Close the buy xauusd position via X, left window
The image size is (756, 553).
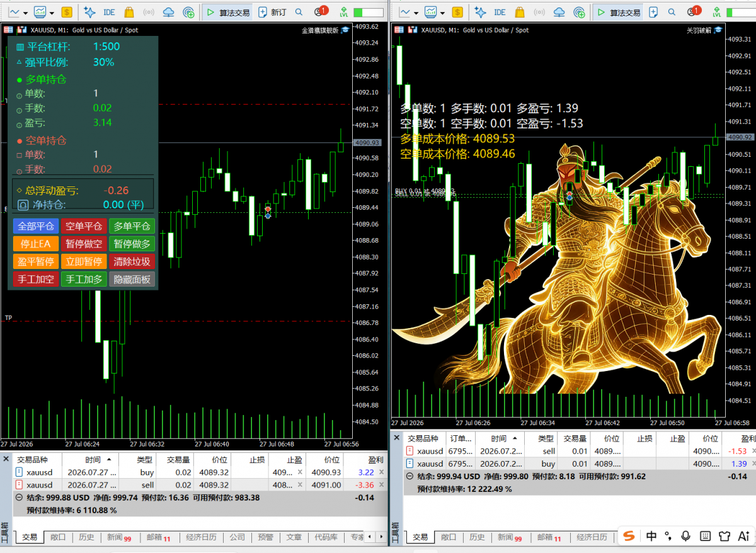382,472
